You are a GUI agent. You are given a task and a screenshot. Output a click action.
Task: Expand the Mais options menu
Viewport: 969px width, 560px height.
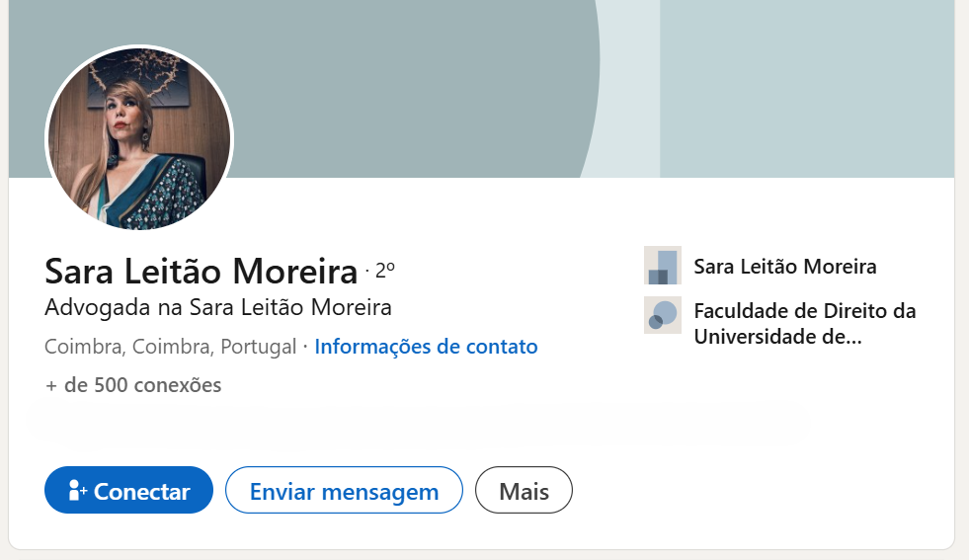524,491
